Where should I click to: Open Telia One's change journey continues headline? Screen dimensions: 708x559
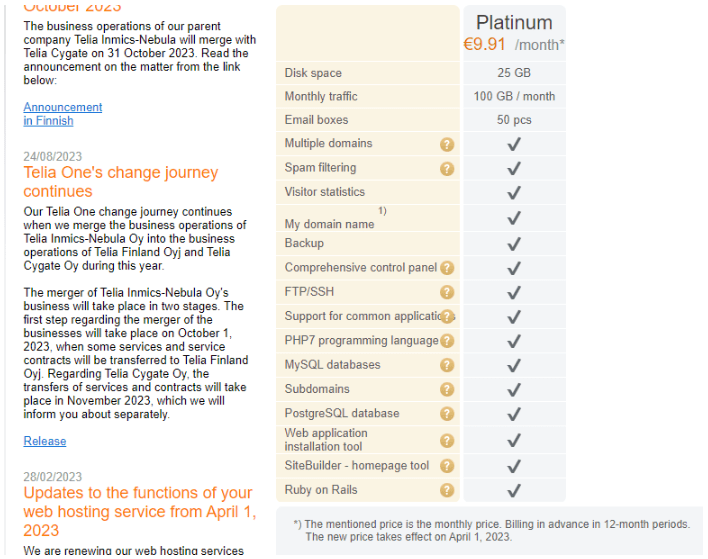point(121,182)
